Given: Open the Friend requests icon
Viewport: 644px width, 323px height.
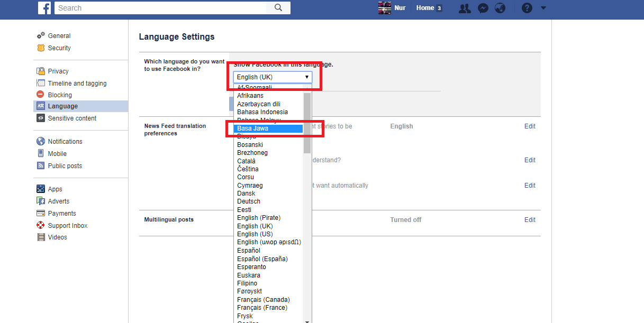Looking at the screenshot, I should (x=465, y=8).
